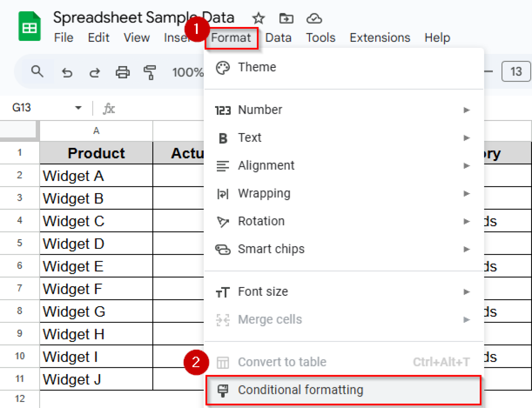The image size is (532, 408).
Task: Open the Data menu
Action: point(278,37)
